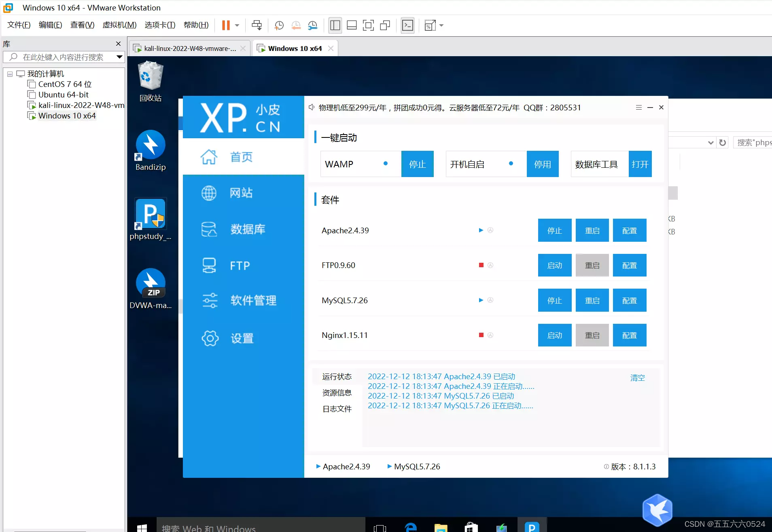Screen dimensions: 772x532
Task: Select Windows 10 x64 in library tree
Action: [x=67, y=116]
